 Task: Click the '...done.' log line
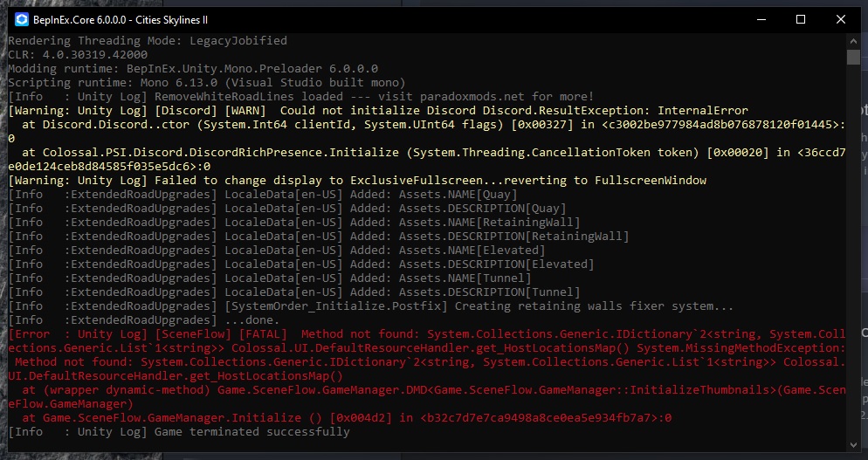144,320
